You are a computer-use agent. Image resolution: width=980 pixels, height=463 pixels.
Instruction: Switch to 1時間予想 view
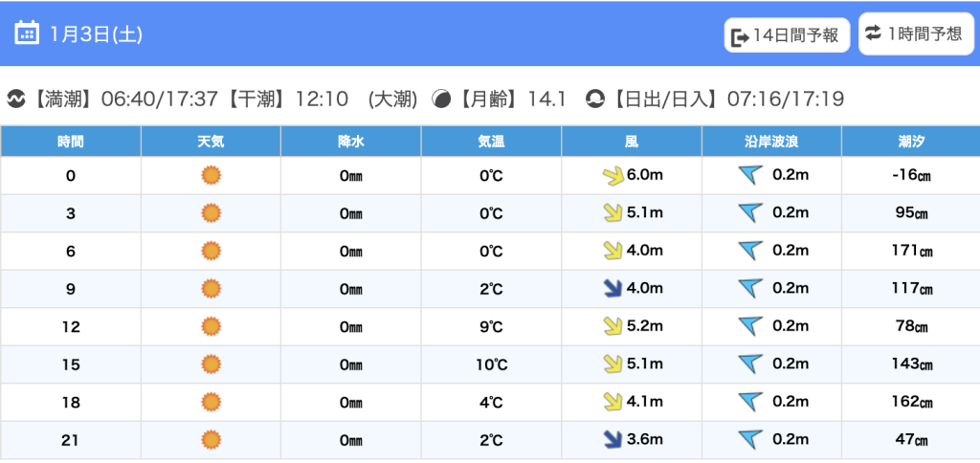coord(916,34)
